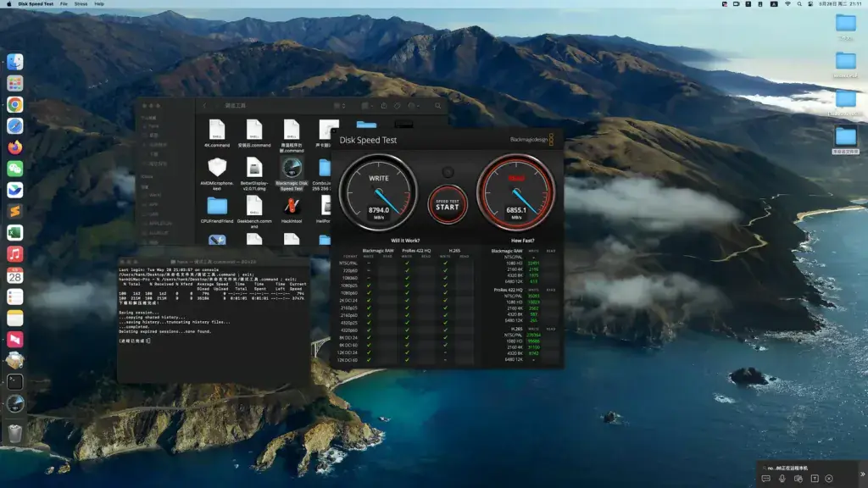Open Reminders from the Dock
This screenshot has width=868, height=488.
coord(15,297)
